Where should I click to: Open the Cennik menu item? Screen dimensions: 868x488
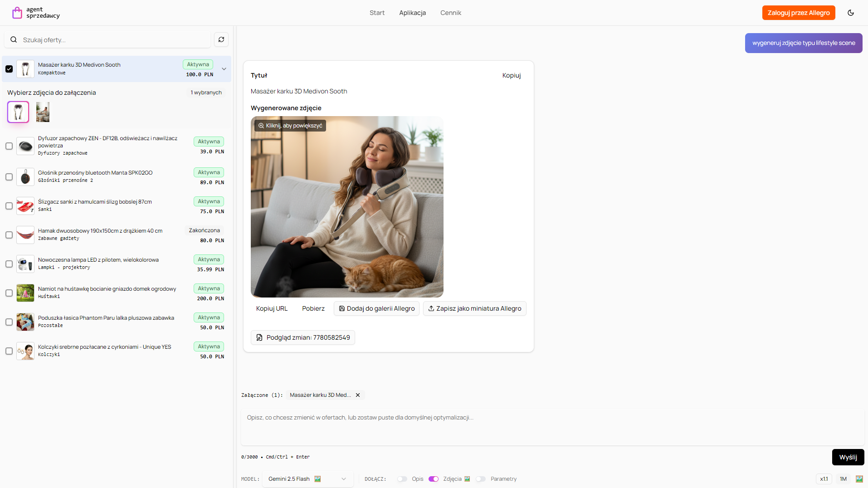pos(450,13)
